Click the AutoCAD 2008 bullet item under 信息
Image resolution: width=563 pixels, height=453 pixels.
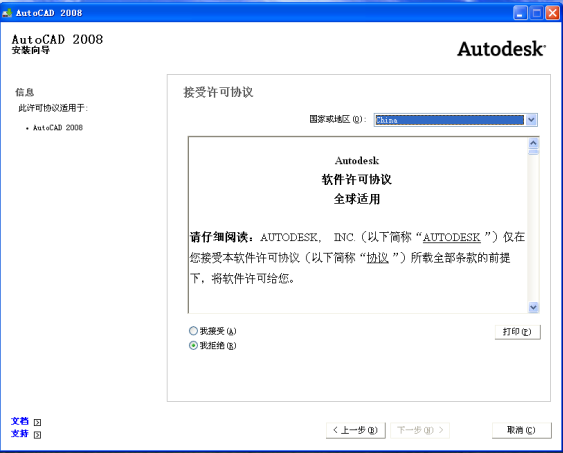58,127
